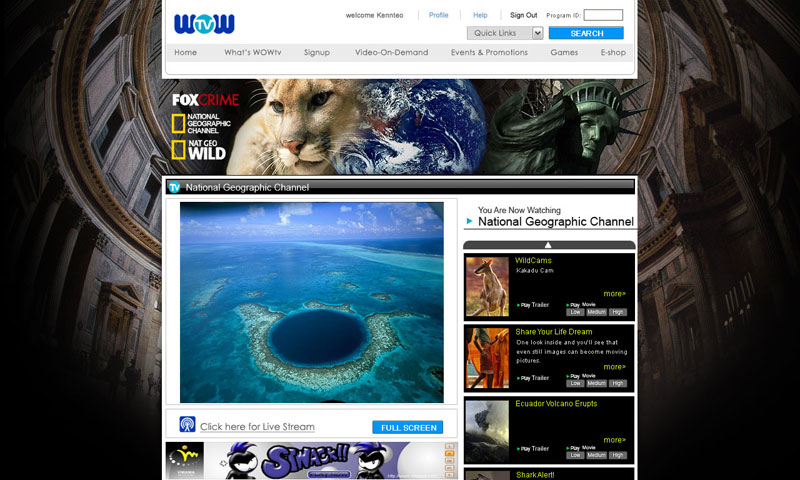800x480 pixels.
Task: Click the Ecuador Volcano Erupts thumbnail
Action: [487, 431]
